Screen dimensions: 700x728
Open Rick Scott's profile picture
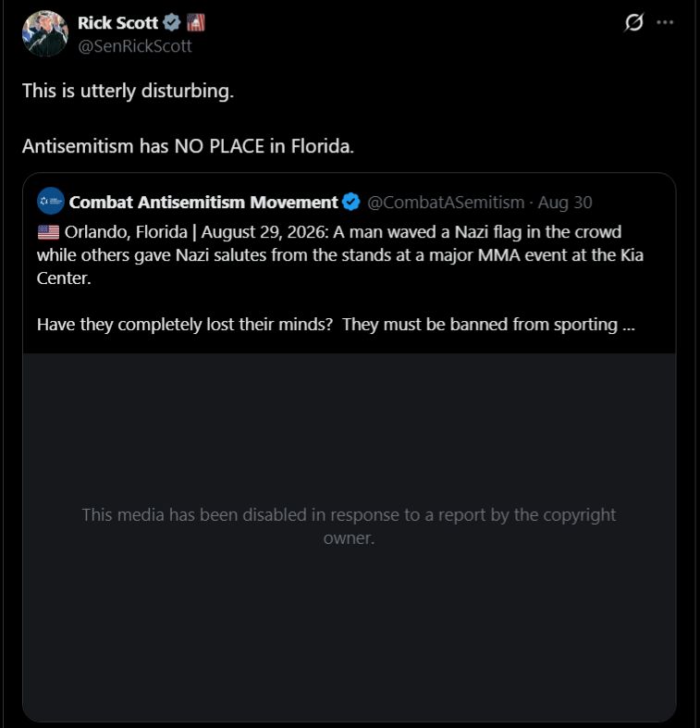[45, 33]
